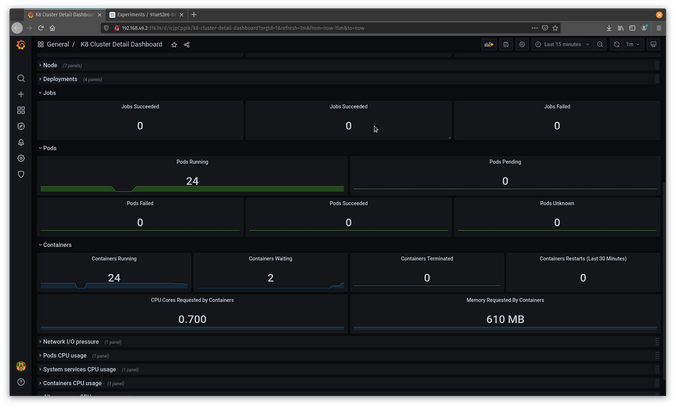The image size is (675, 406).
Task: Open the Server Admin shield icon
Action: click(x=21, y=174)
